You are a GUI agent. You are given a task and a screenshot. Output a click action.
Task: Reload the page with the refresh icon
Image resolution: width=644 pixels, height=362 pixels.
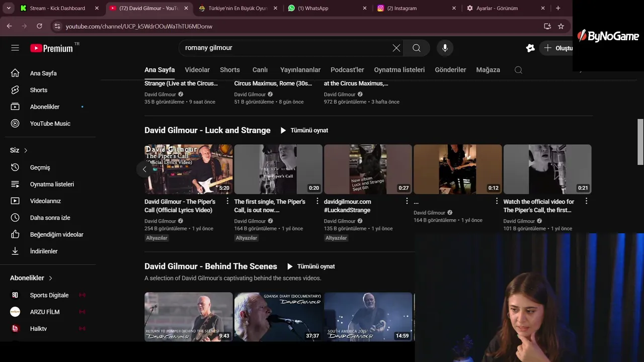39,26
